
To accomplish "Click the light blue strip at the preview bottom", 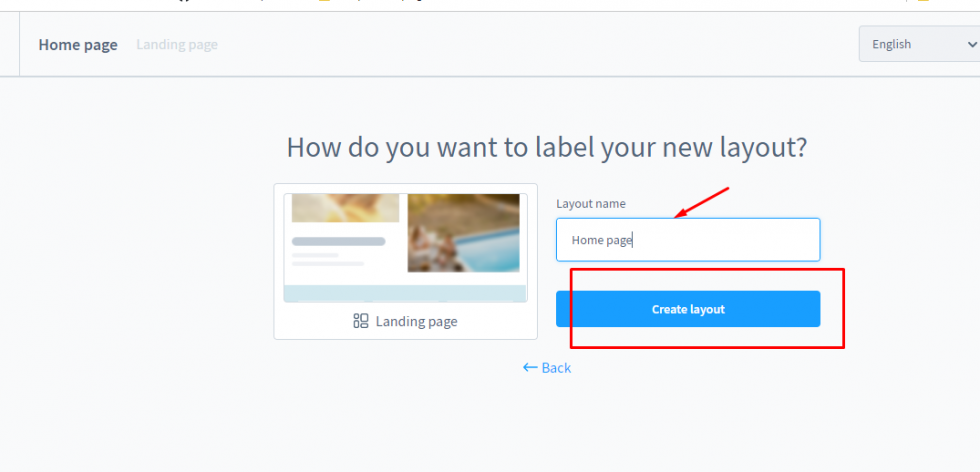I will click(405, 293).
